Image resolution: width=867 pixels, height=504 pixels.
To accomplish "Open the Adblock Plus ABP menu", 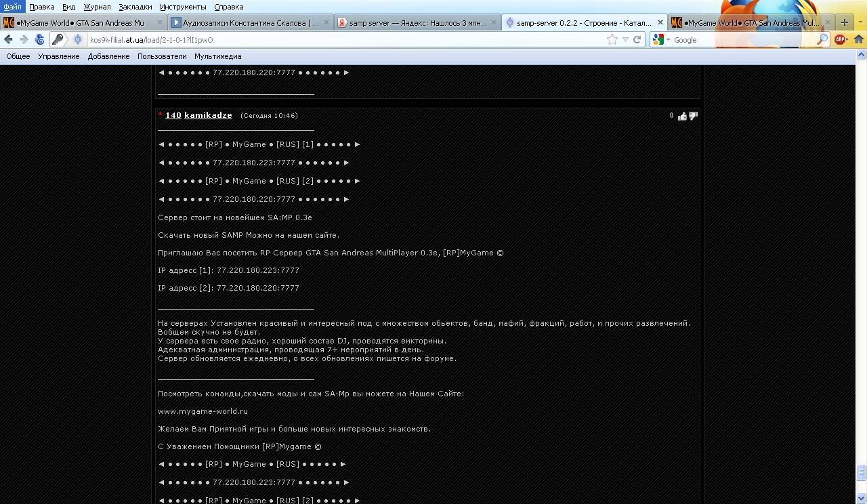I will (841, 39).
